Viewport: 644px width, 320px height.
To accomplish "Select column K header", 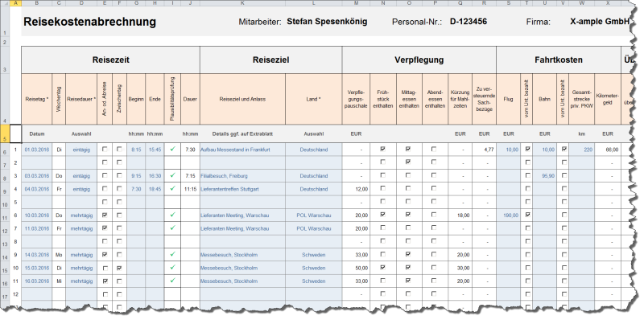I will point(242,3).
